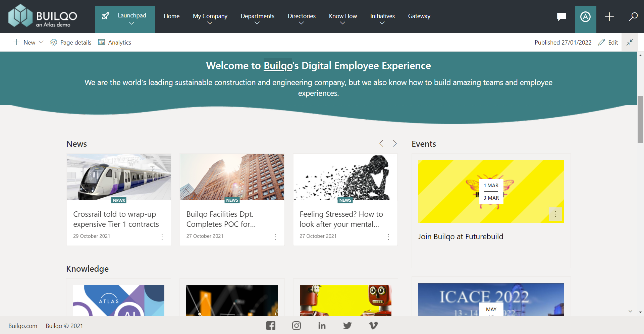Open Instagram link in footer

pos(297,326)
